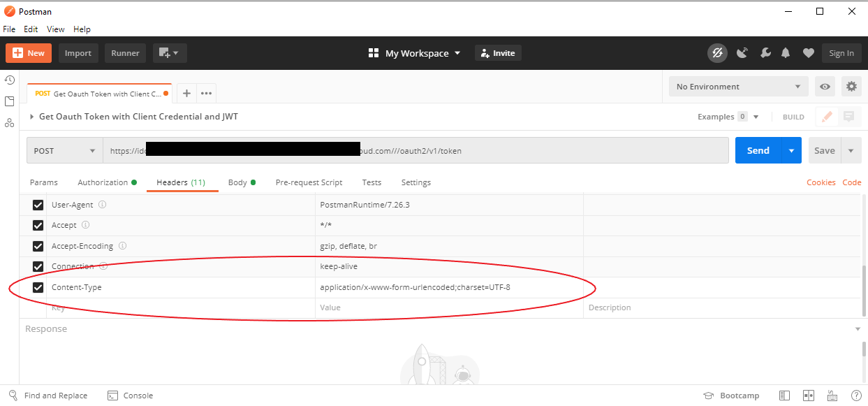Image resolution: width=868 pixels, height=406 pixels.
Task: Click the pencil build mode icon
Action: tap(827, 117)
